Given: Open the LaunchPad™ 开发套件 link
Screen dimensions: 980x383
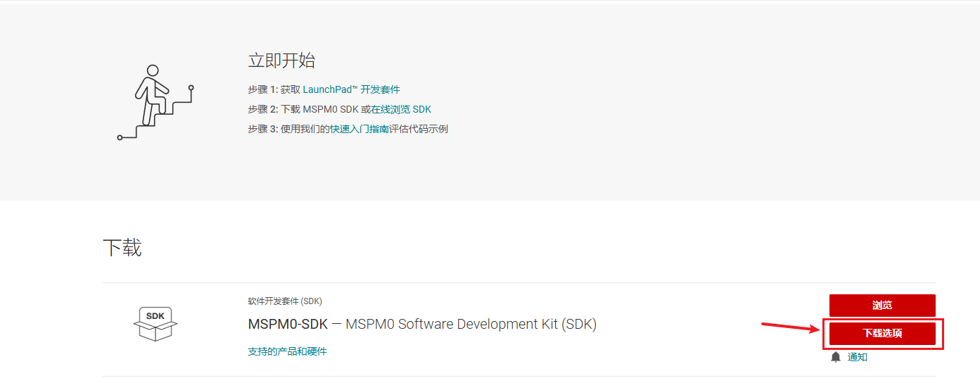Looking at the screenshot, I should [x=351, y=89].
